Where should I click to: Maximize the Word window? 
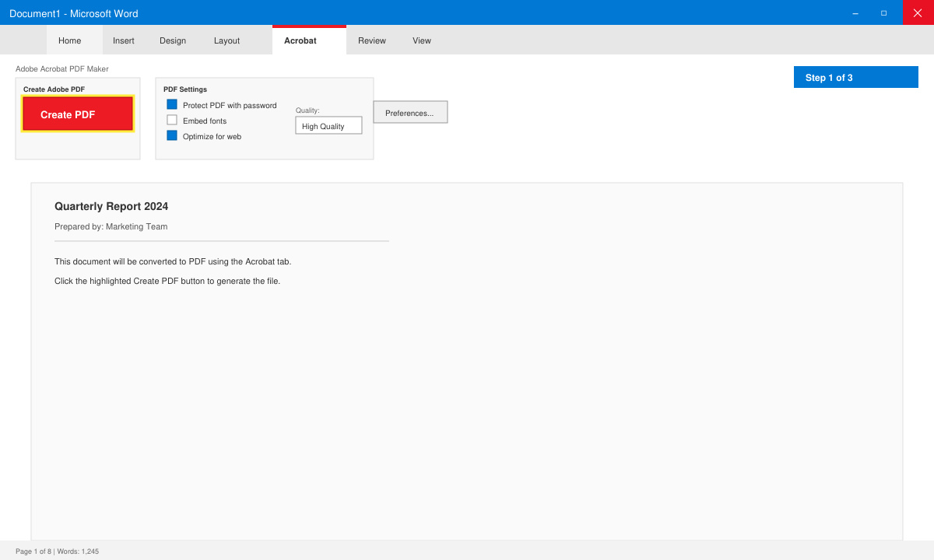coord(884,13)
